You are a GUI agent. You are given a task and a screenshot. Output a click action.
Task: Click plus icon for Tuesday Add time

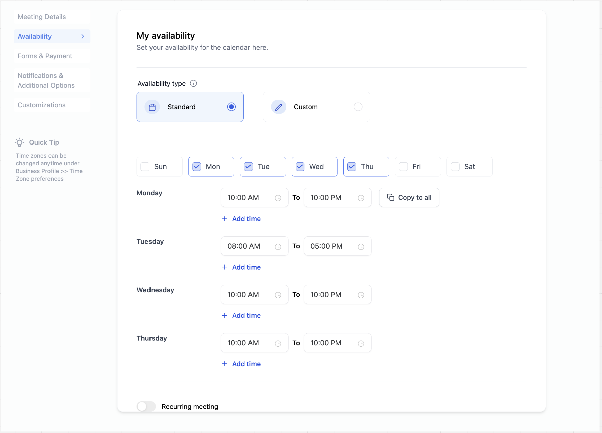click(225, 267)
